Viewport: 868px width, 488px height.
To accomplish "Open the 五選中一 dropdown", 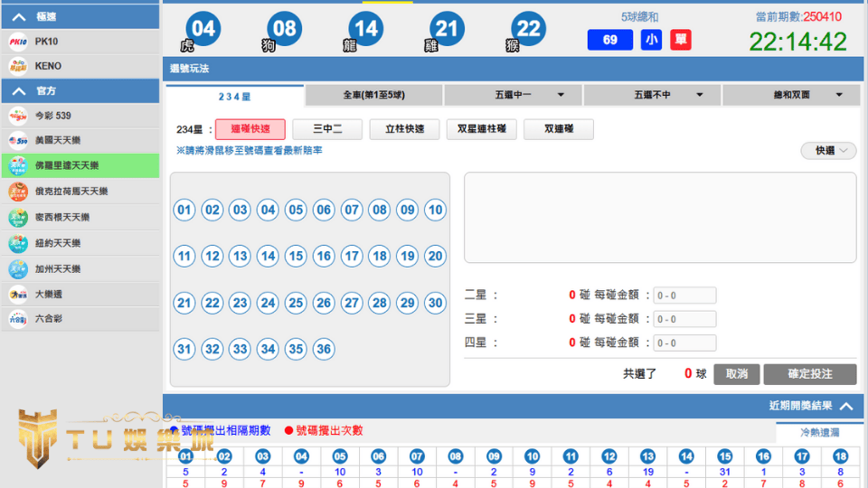I will click(x=513, y=95).
